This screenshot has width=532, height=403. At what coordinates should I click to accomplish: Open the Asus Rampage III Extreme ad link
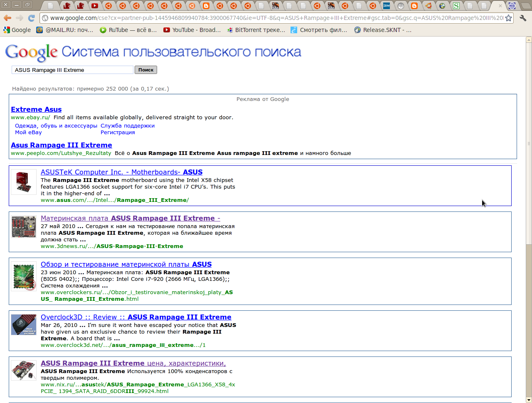coord(62,145)
